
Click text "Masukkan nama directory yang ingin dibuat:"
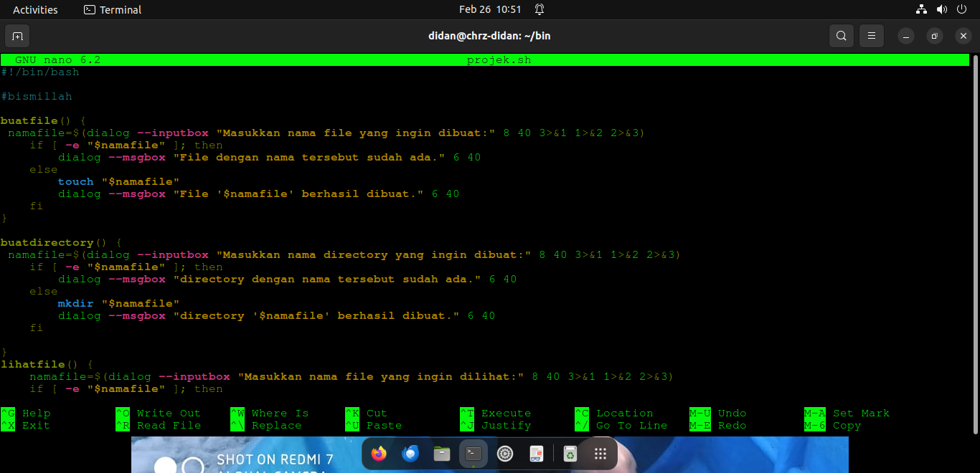pyautogui.click(x=374, y=255)
